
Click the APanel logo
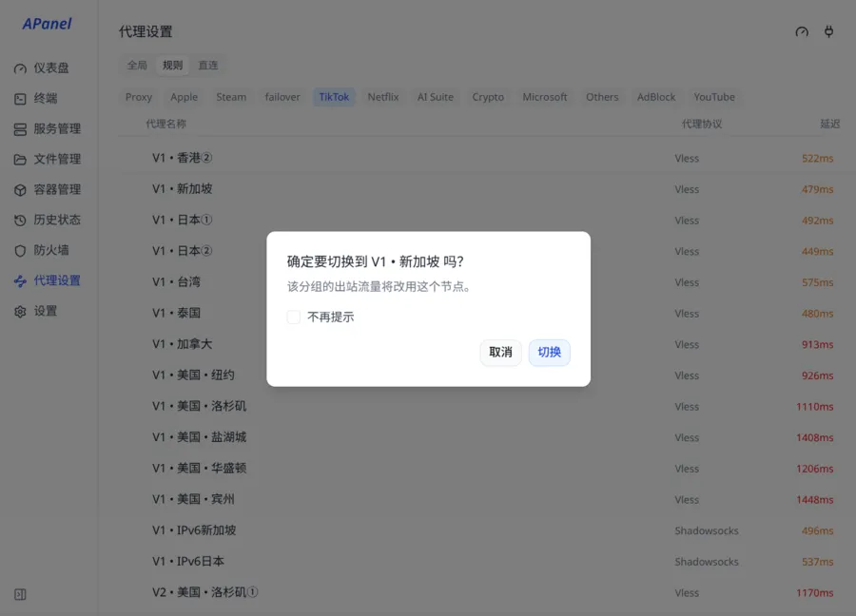pyautogui.click(x=47, y=24)
